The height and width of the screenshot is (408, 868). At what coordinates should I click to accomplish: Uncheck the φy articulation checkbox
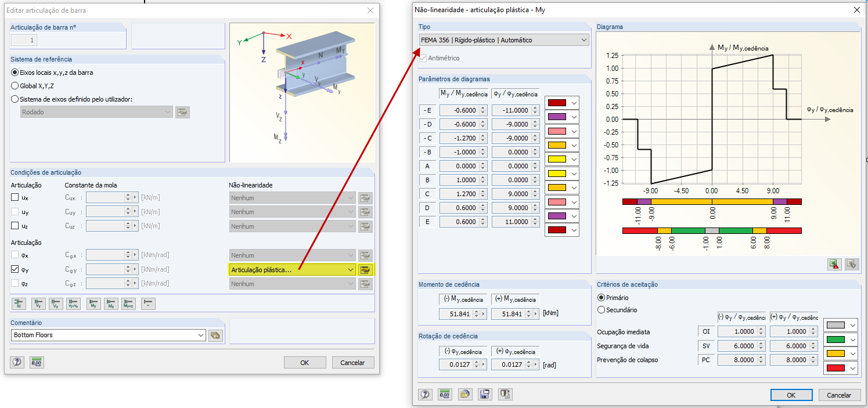click(15, 269)
